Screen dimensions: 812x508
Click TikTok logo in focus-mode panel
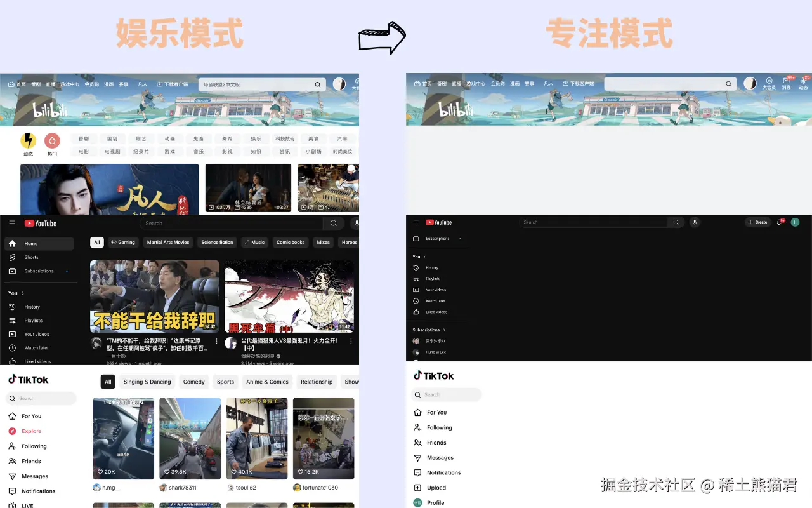click(x=434, y=376)
